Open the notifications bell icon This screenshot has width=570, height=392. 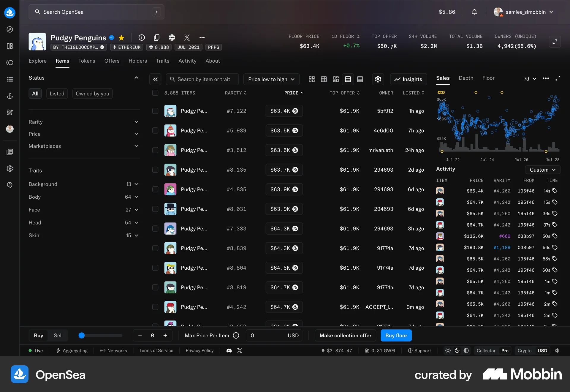[474, 12]
